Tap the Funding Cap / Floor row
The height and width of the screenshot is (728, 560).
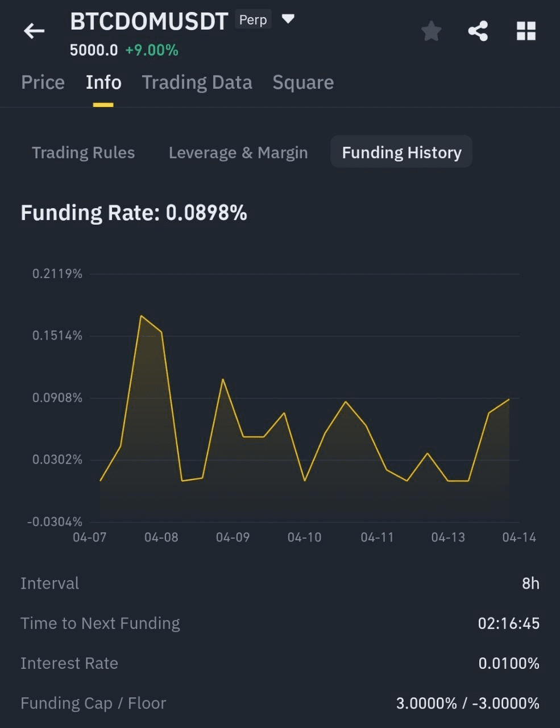280,703
